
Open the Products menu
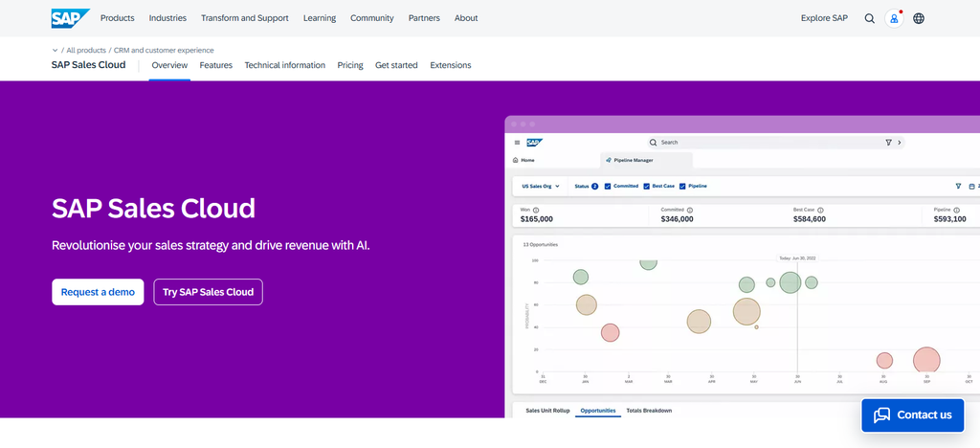[118, 18]
